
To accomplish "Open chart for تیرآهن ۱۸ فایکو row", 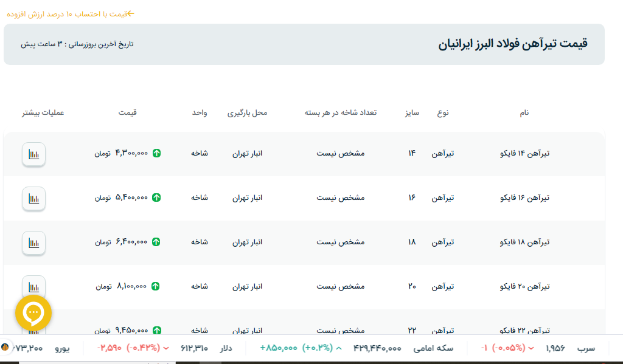I will click(34, 242).
